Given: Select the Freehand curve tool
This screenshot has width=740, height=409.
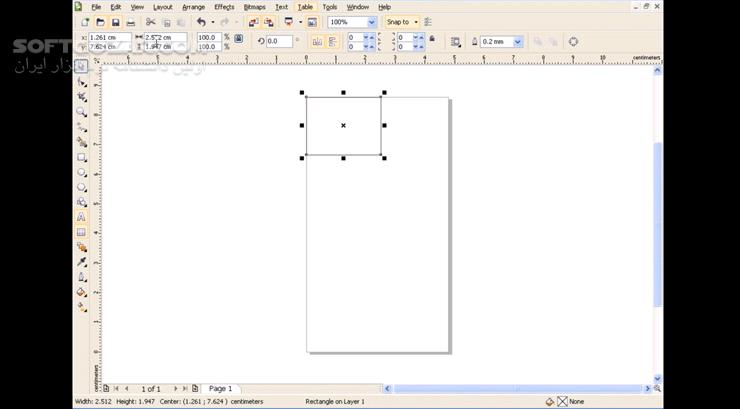Looking at the screenshot, I should click(82, 127).
